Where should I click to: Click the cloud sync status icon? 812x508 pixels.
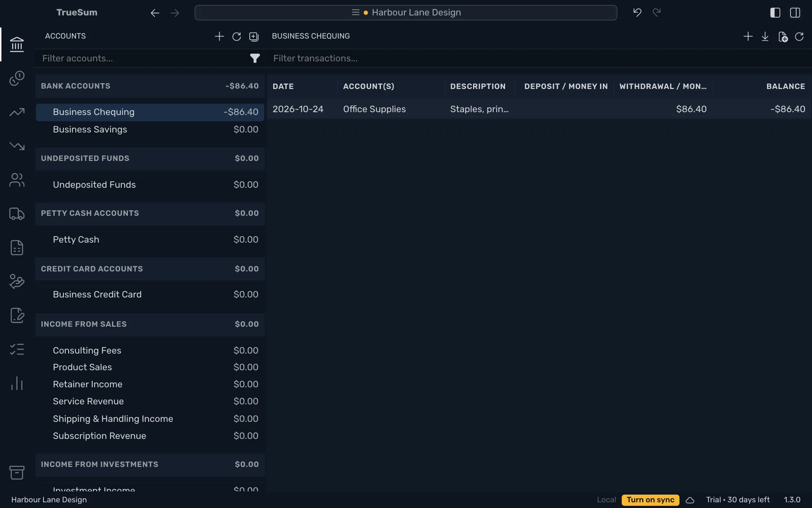690,500
